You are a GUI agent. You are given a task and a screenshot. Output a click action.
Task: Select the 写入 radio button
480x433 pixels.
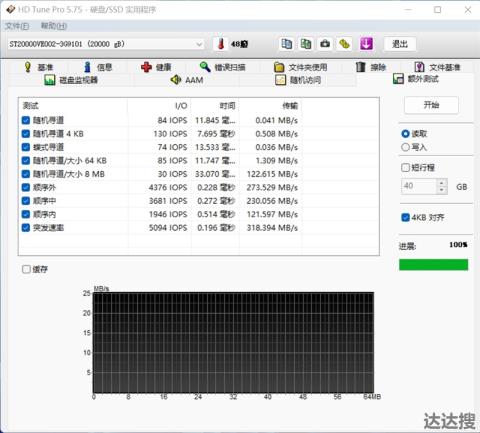tap(405, 147)
